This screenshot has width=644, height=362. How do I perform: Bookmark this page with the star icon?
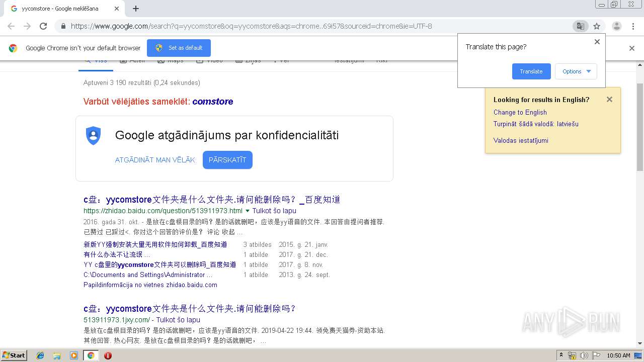click(597, 26)
